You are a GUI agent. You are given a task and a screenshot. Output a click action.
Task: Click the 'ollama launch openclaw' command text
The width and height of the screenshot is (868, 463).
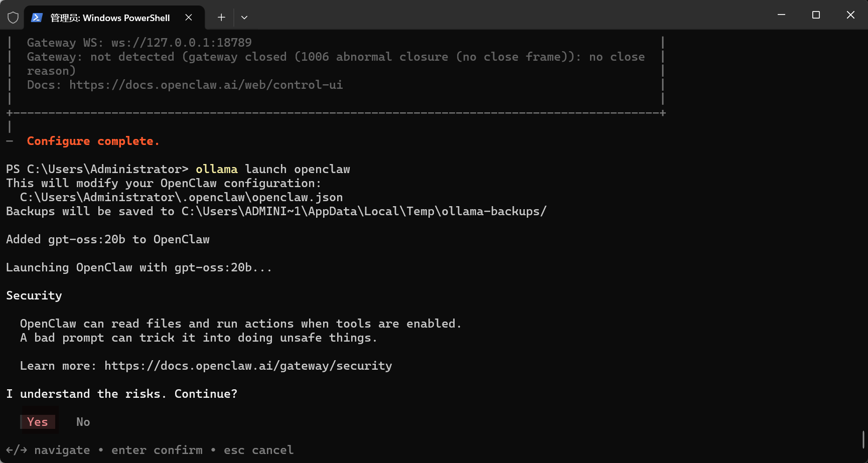click(x=273, y=169)
